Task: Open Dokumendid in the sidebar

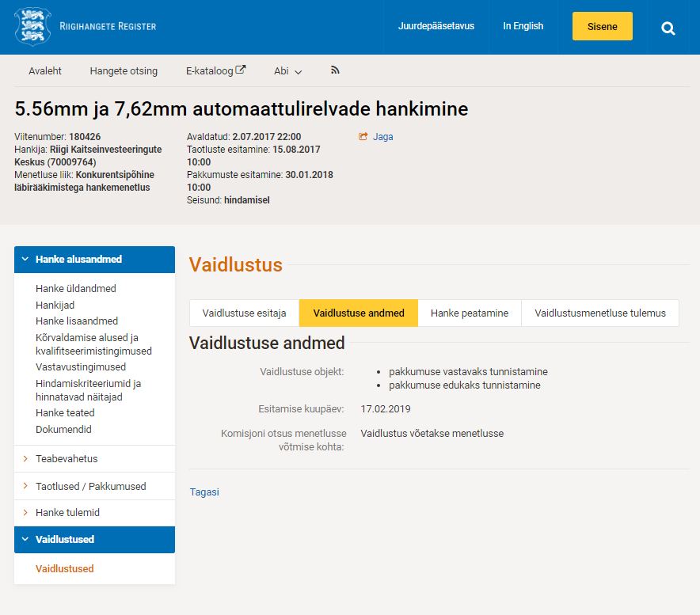Action: (63, 430)
